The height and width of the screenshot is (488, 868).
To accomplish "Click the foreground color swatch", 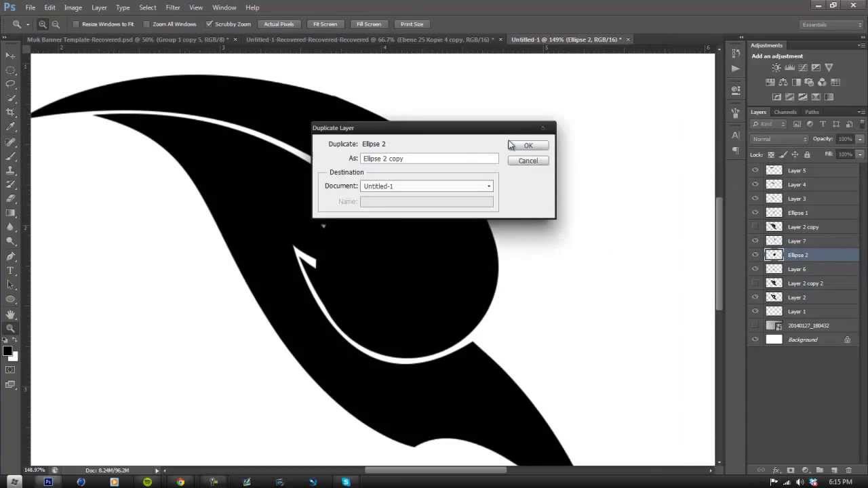I will [x=7, y=351].
